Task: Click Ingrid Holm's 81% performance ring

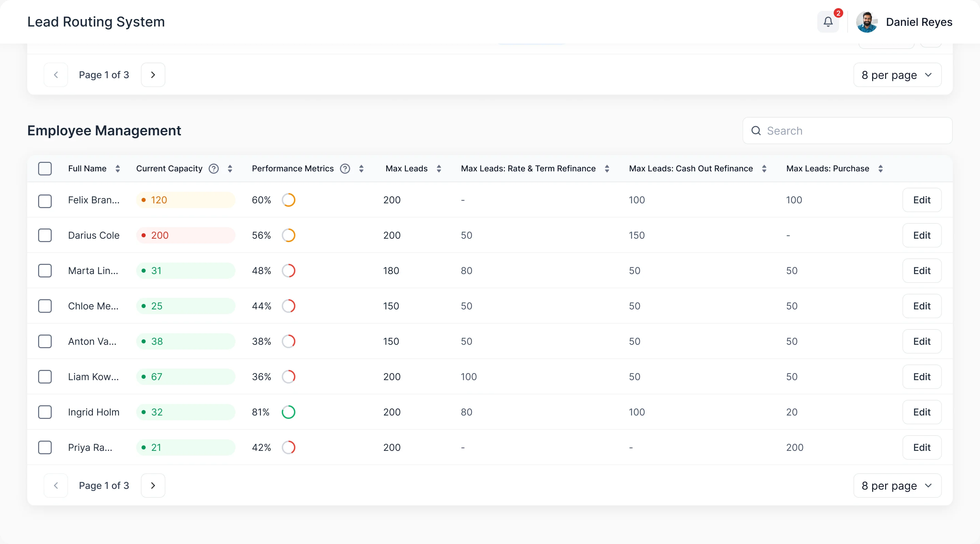Action: 288,412
